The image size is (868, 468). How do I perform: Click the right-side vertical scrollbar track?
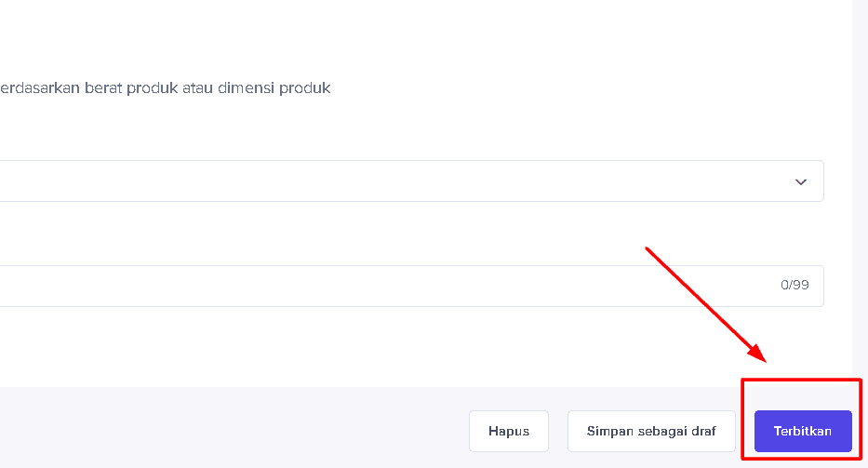pos(860,186)
